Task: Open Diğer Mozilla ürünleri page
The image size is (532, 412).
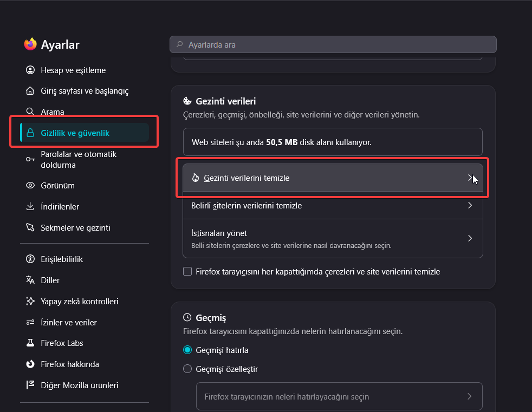Action: [85, 385]
